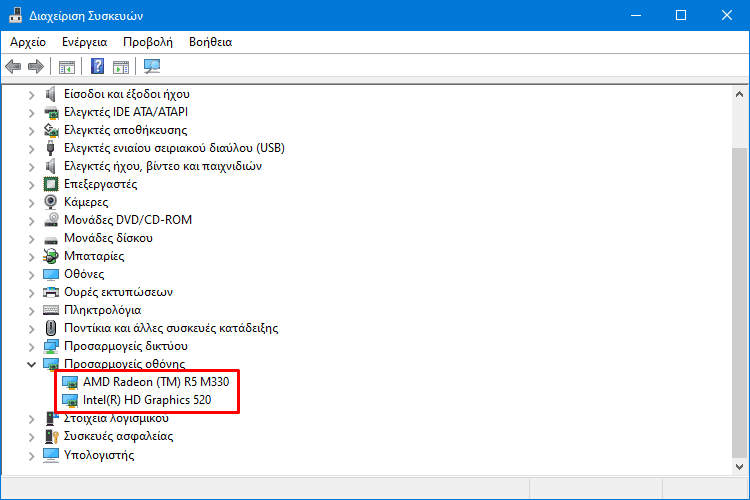This screenshot has height=500, width=750.
Task: Expand the Συσκευές ασφαλείας node
Action: point(32,437)
